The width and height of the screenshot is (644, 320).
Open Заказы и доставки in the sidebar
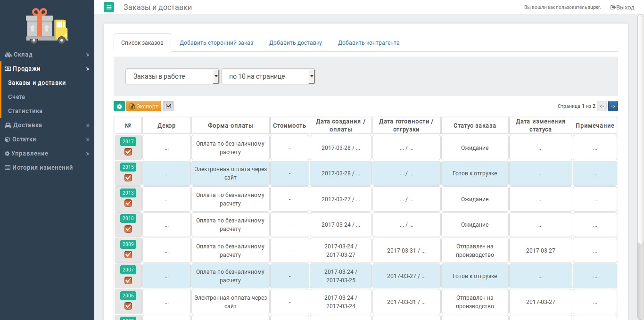[x=37, y=83]
